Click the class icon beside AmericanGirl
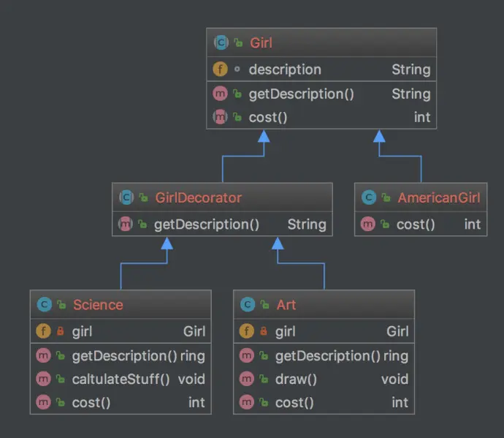The image size is (504, 438). click(x=369, y=197)
